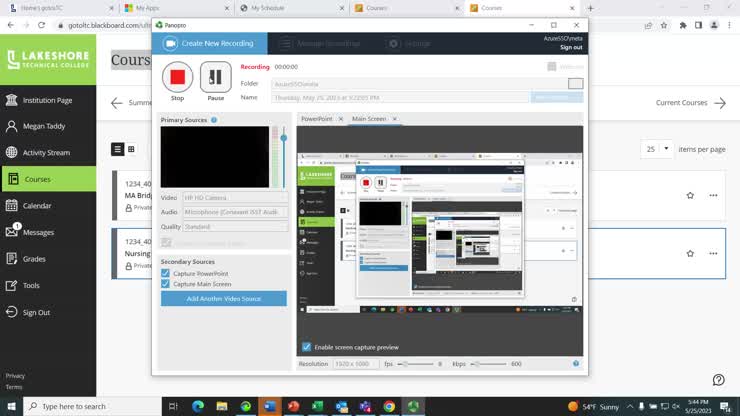Open the items per page dropdown

(657, 149)
